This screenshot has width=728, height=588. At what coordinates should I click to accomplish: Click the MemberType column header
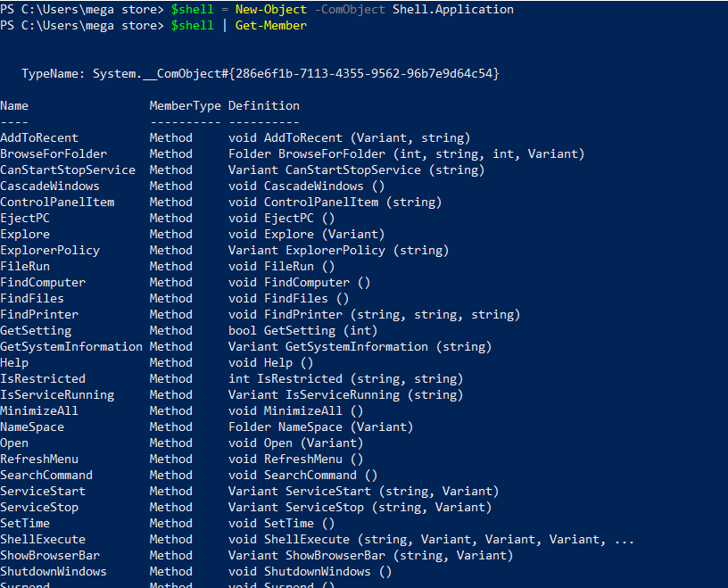185,105
